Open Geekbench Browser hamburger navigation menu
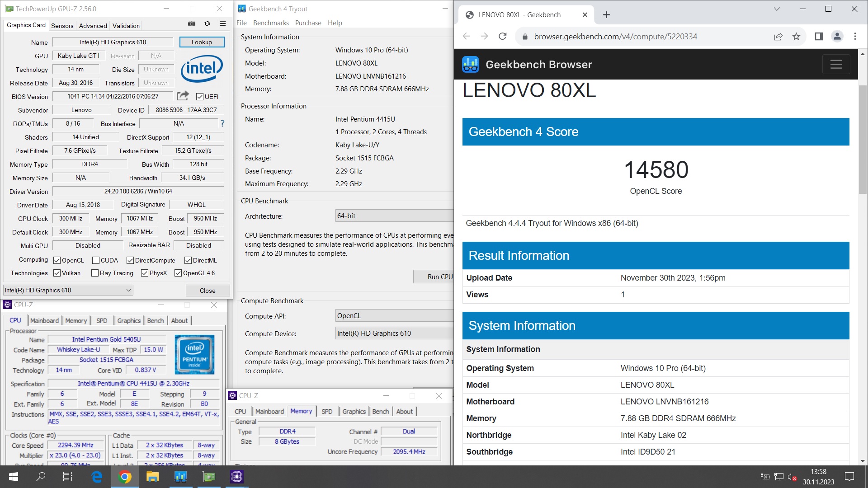This screenshot has height=488, width=868. tap(836, 65)
